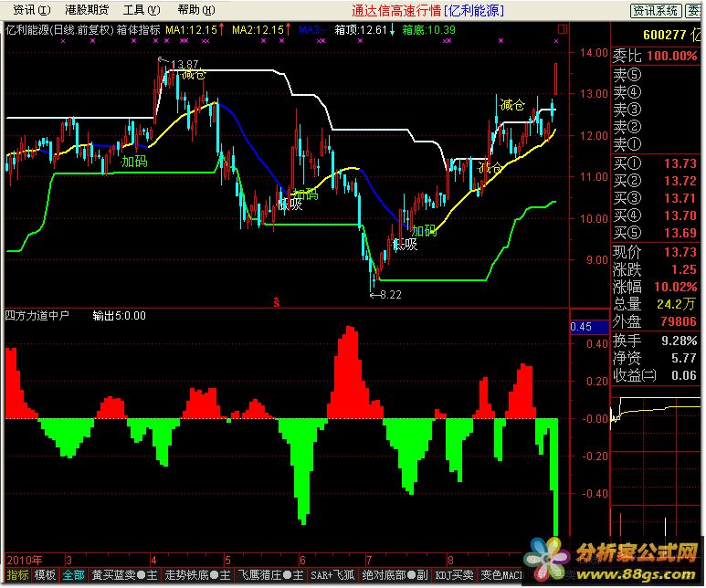Click the MA1:12.15 value
The width and height of the screenshot is (706, 588).
(x=192, y=30)
